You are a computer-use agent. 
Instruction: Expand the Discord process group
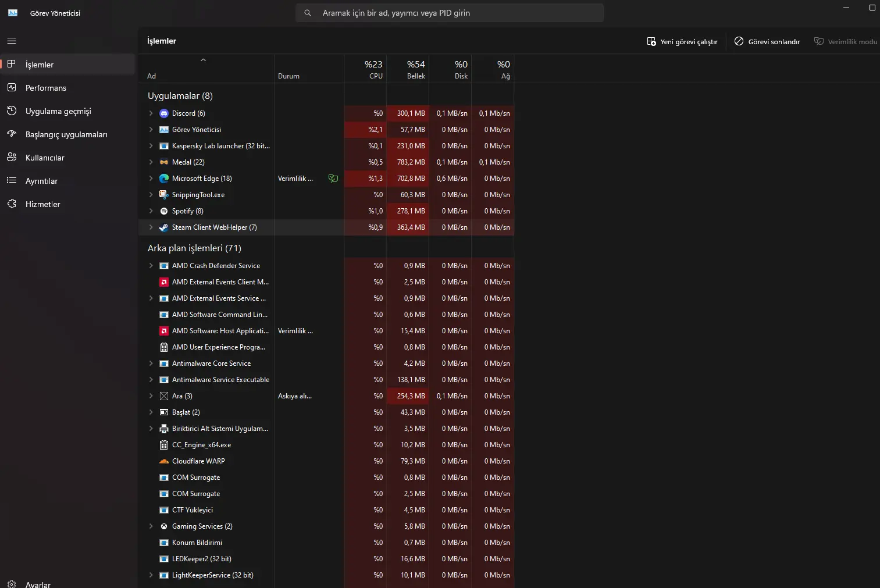click(151, 113)
